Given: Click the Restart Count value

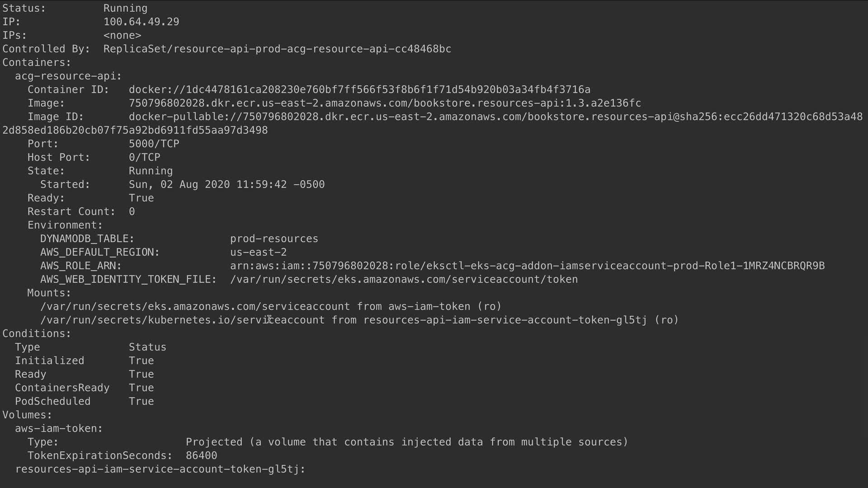Looking at the screenshot, I should (x=132, y=211).
